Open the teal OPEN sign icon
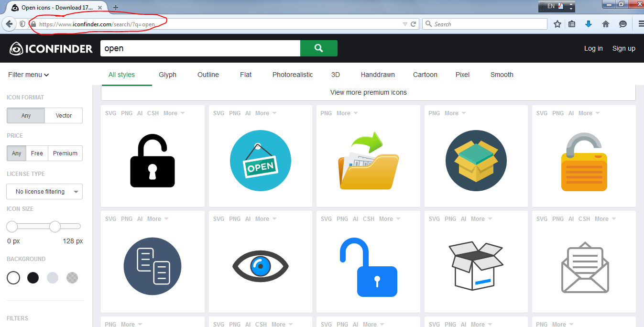This screenshot has width=644, height=327. (x=261, y=161)
